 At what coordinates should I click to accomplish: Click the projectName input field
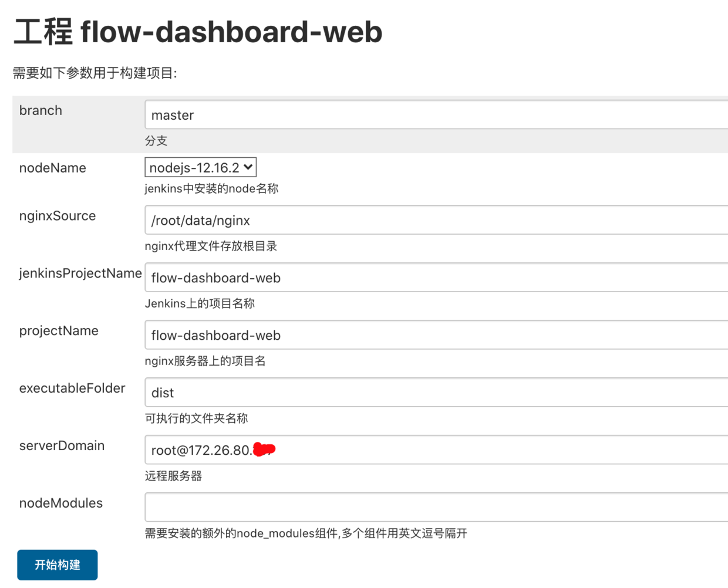pos(436,335)
